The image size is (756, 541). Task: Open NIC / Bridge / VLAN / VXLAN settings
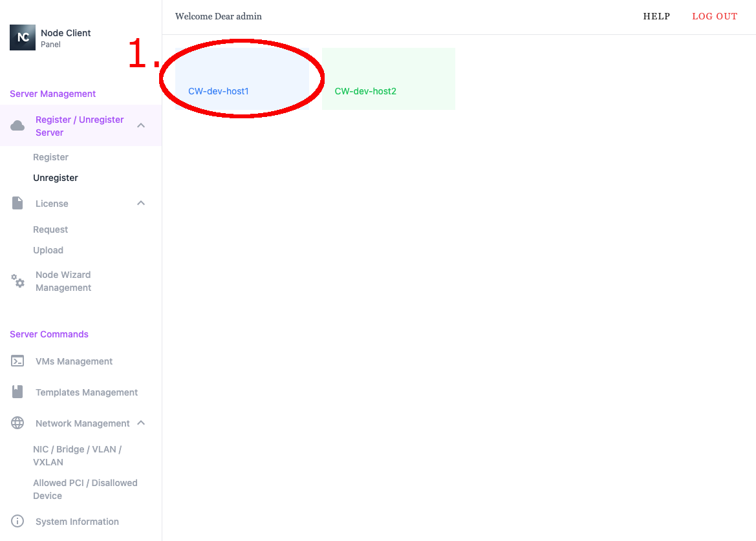pyautogui.click(x=77, y=456)
